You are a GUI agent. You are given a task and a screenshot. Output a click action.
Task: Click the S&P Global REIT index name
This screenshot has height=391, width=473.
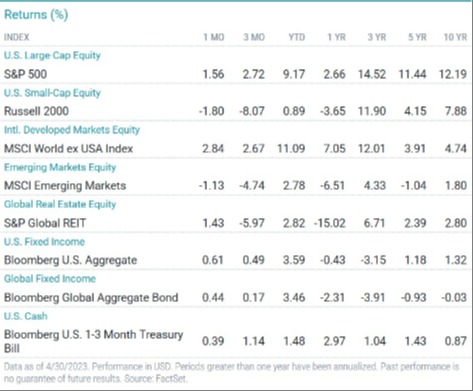click(45, 223)
